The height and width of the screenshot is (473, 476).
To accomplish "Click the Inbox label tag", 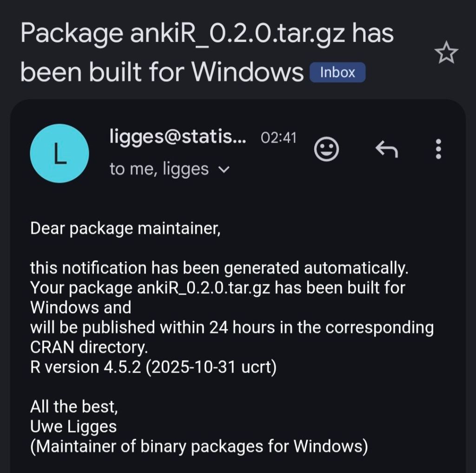I will click(x=337, y=72).
